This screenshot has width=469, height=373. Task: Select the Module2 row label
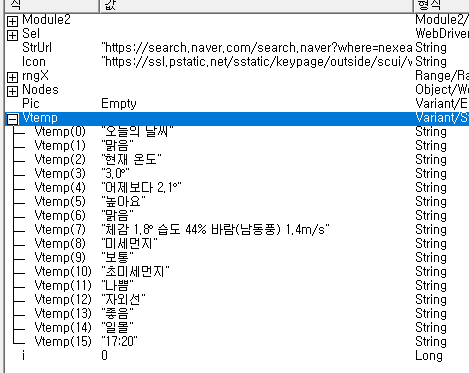point(46,20)
